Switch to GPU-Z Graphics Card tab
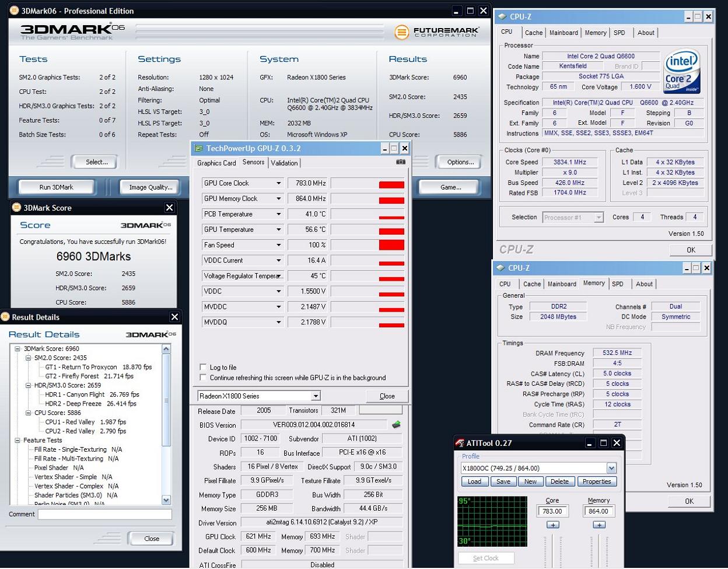The image size is (728, 569). point(216,163)
